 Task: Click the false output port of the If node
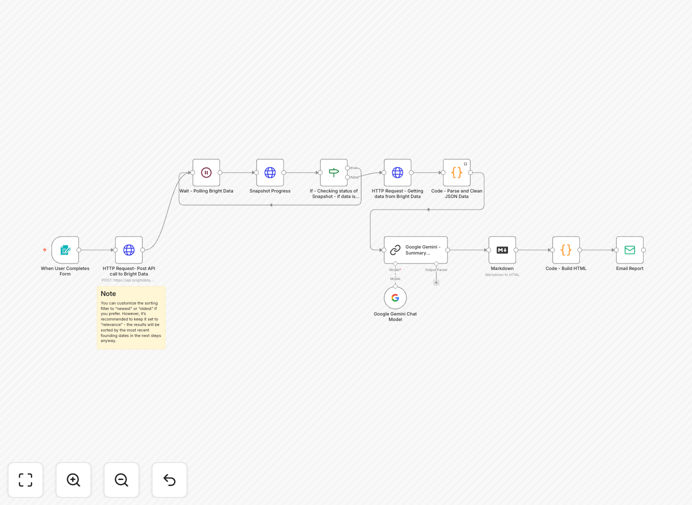348,177
